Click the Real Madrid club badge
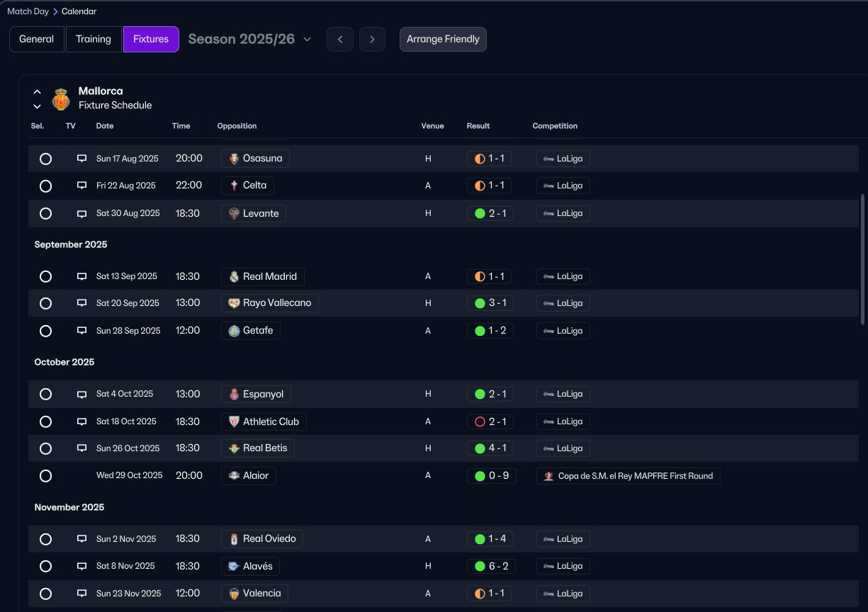The image size is (868, 612). [x=234, y=276]
